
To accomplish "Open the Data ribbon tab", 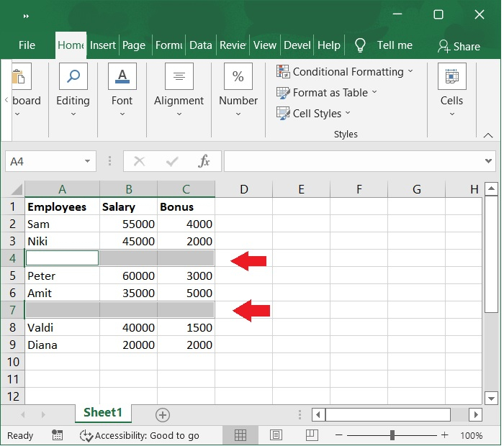I will click(x=201, y=45).
